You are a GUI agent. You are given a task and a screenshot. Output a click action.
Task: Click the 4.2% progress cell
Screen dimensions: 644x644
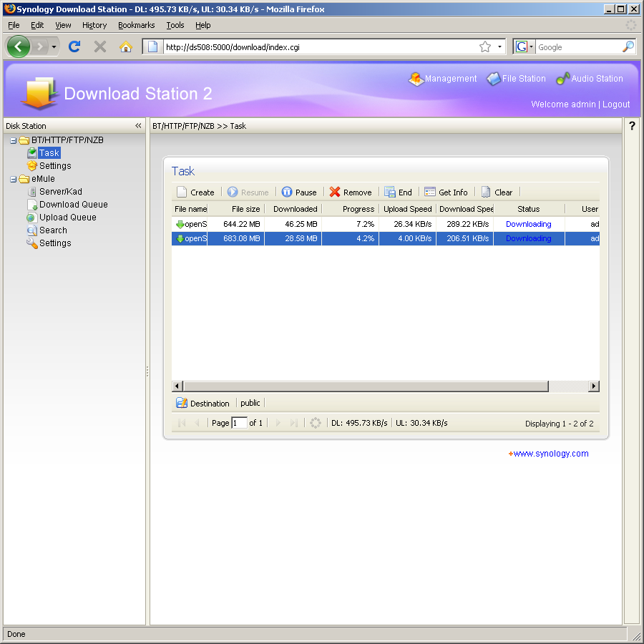point(351,238)
